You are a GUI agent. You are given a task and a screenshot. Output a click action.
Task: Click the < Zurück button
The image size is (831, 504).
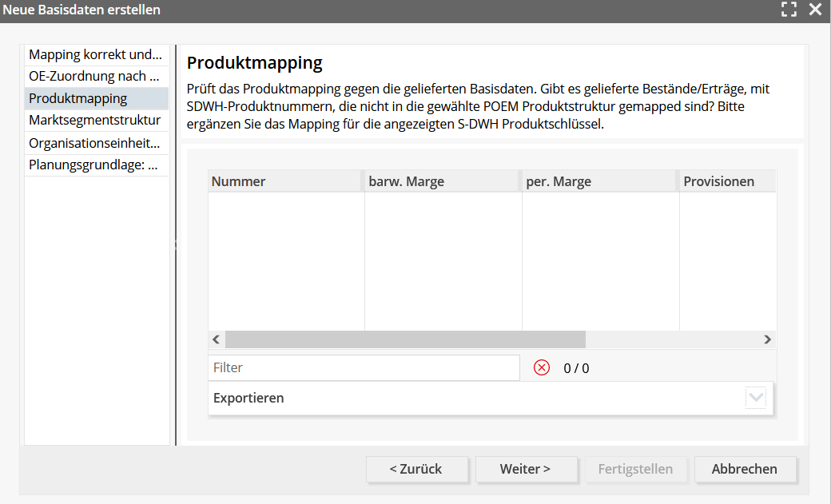click(x=416, y=469)
